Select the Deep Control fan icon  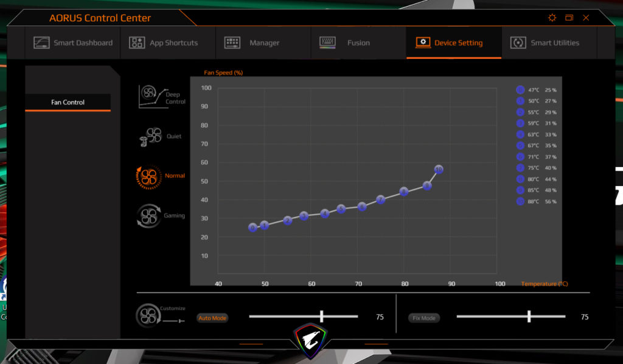point(150,96)
